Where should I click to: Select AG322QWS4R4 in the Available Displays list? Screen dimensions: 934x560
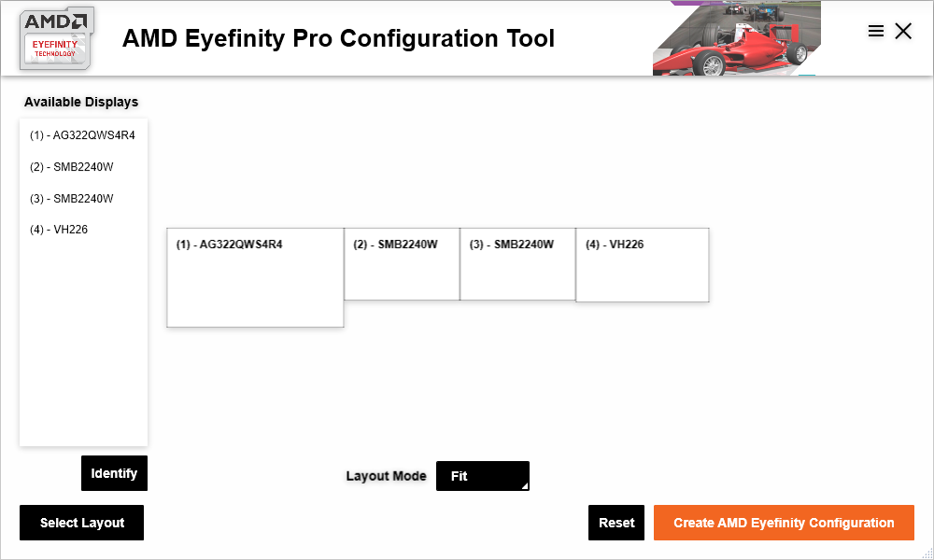tap(83, 135)
